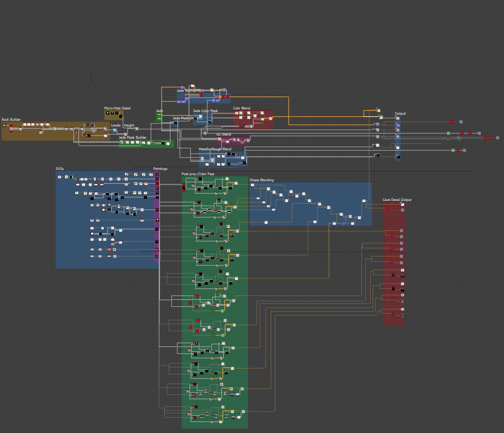
Task: Click the green Jade node
Action: (159, 117)
